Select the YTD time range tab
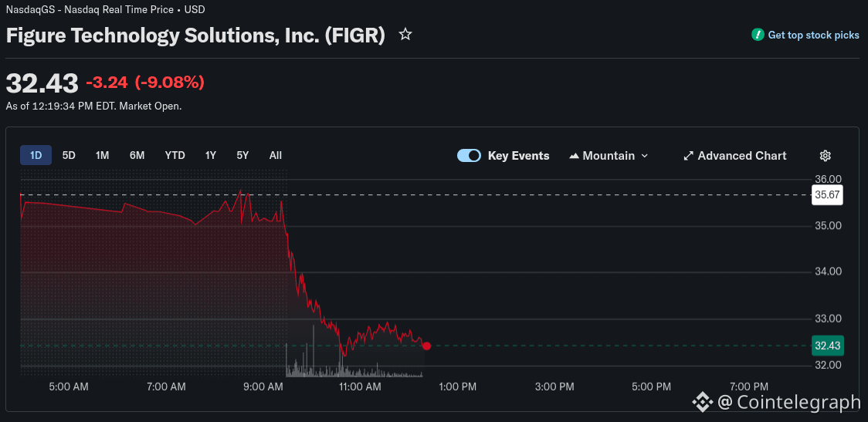The height and width of the screenshot is (422, 868). (175, 155)
